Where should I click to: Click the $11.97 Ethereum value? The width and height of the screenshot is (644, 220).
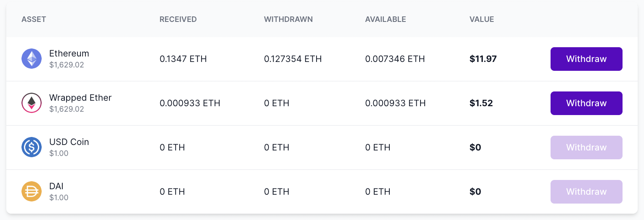tap(483, 59)
